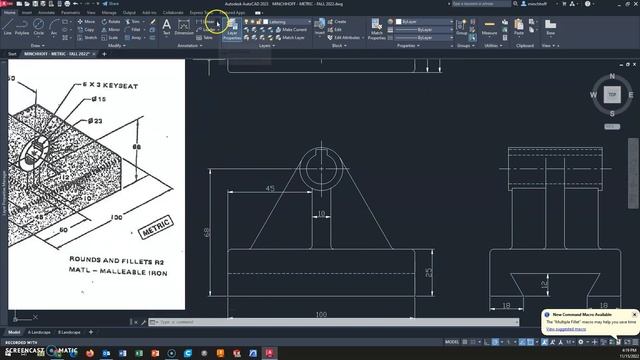Click the Array tool

click(133, 38)
